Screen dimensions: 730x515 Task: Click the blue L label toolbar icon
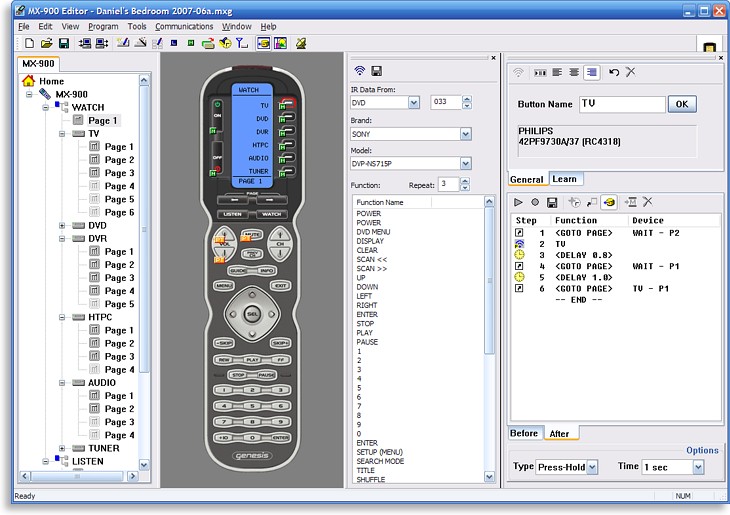174,43
